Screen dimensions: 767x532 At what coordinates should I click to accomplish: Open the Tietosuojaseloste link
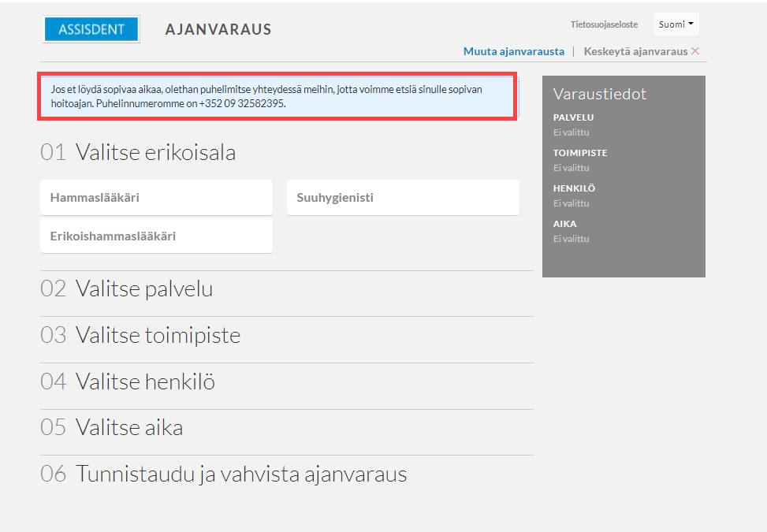pyautogui.click(x=604, y=24)
